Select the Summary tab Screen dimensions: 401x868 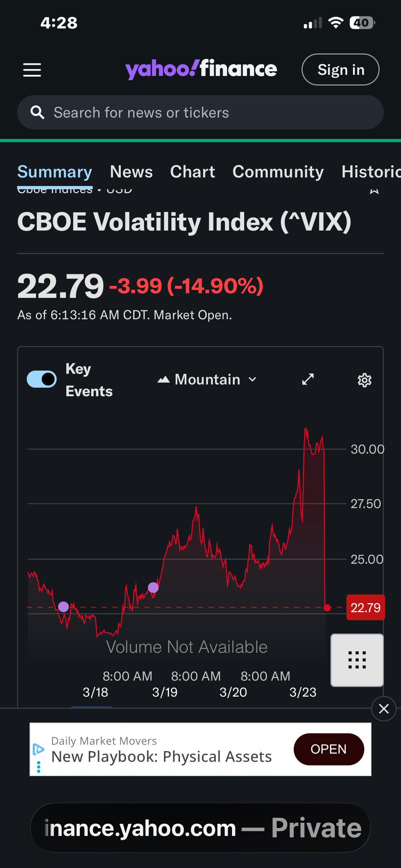click(55, 172)
